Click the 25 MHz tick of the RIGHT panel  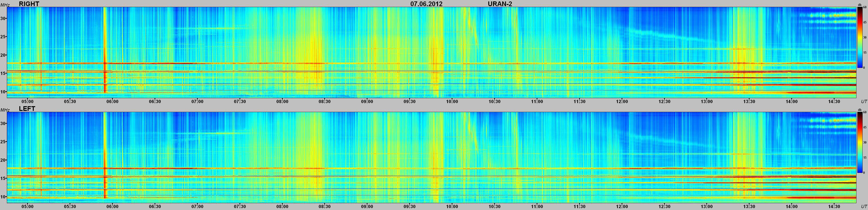(x=3, y=36)
